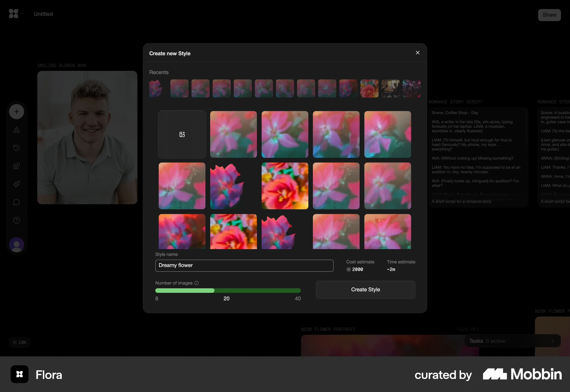570x392 pixels.
Task: Open the chat feedback icon
Action: click(16, 202)
